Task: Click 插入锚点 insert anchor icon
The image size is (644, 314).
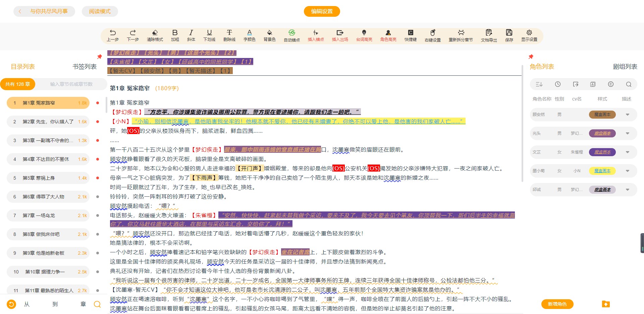Action: [x=316, y=33]
